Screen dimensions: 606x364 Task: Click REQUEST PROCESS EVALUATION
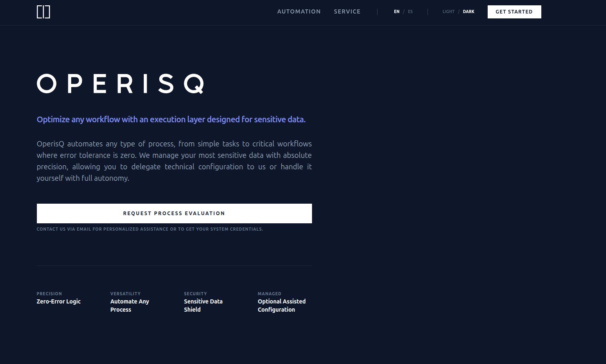click(174, 213)
